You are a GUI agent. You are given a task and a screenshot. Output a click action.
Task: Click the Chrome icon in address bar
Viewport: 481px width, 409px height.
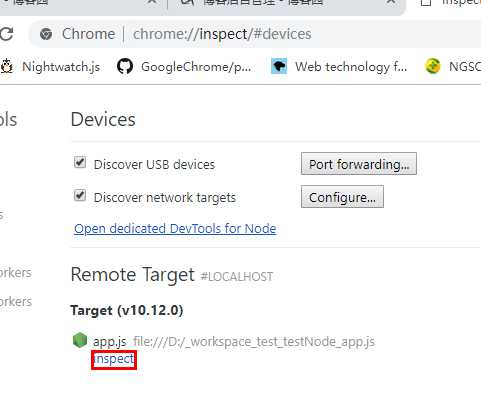coord(46,34)
